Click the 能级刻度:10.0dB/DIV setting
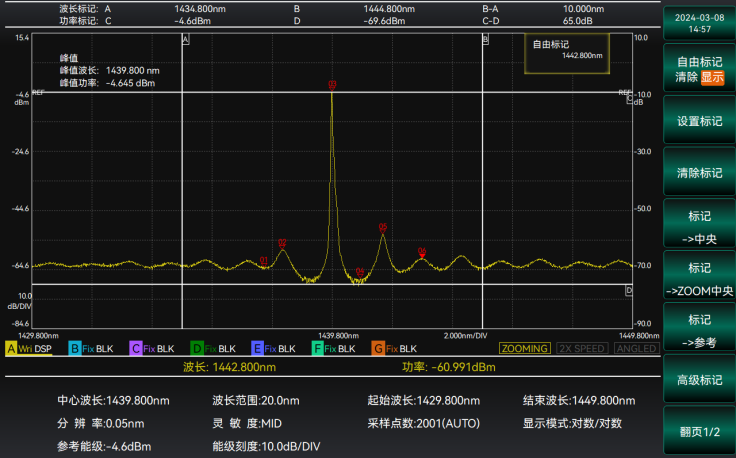 coord(267,447)
